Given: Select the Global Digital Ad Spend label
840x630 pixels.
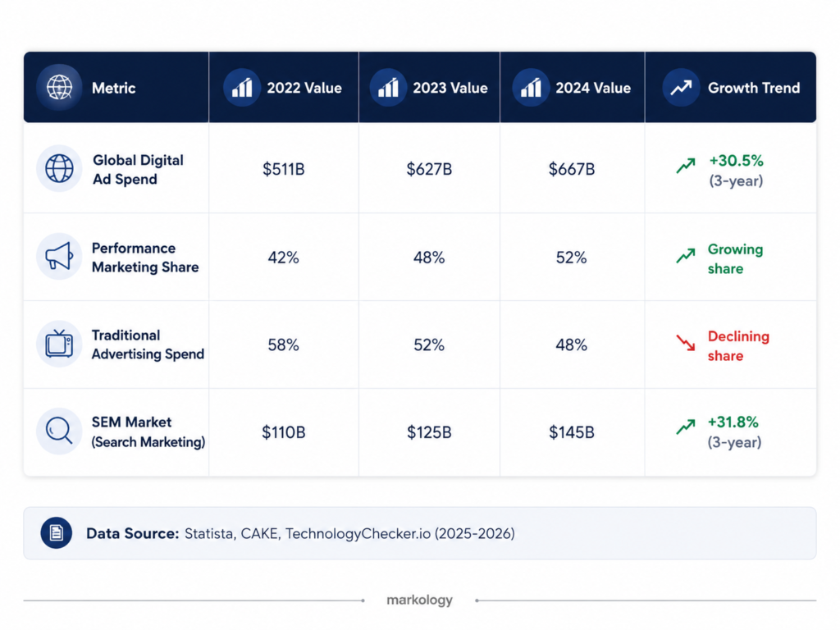Looking at the screenshot, I should 138,169.
